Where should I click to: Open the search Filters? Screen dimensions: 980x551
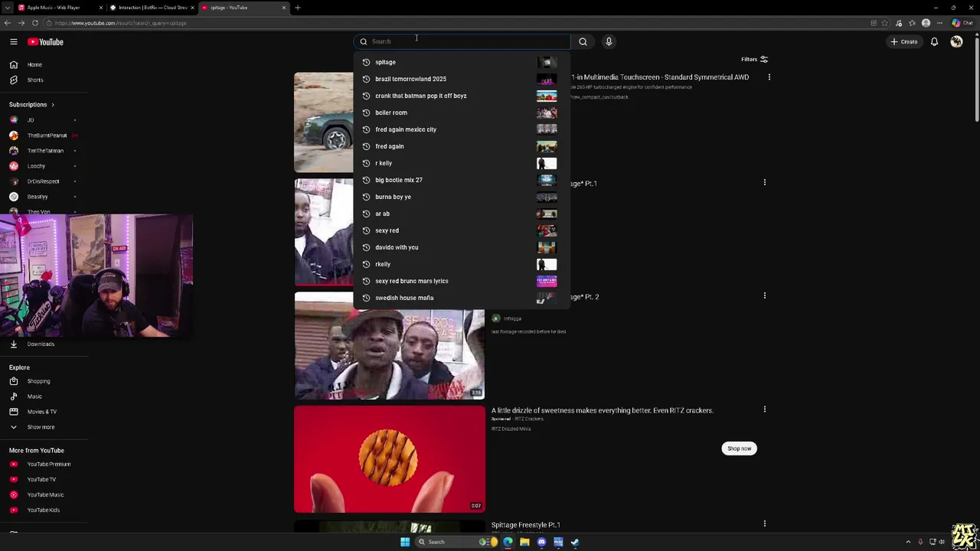[x=754, y=59]
